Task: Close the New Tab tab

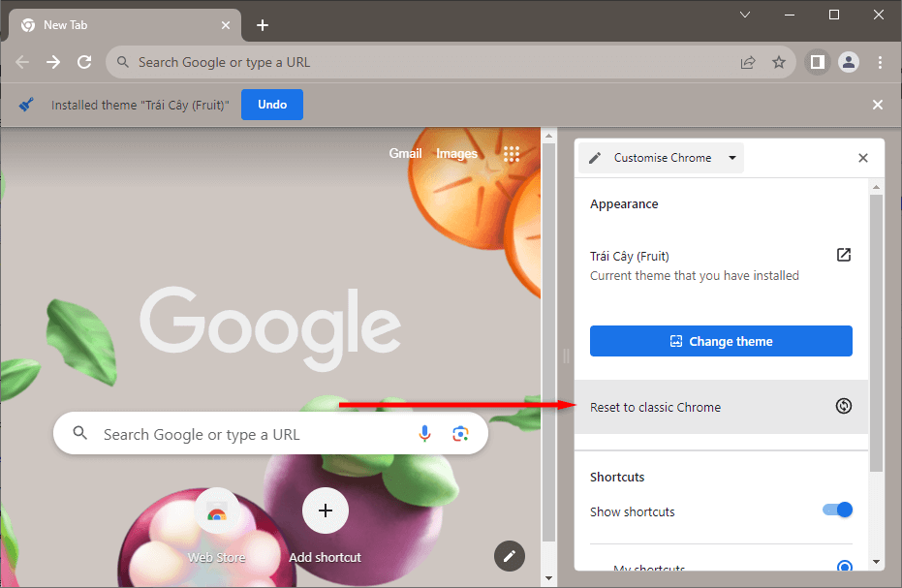Action: pos(226,25)
